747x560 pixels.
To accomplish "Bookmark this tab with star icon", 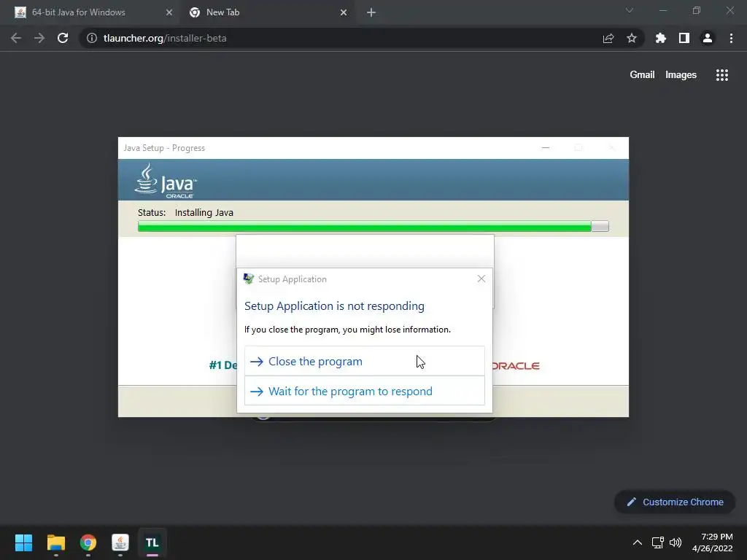I will point(632,38).
